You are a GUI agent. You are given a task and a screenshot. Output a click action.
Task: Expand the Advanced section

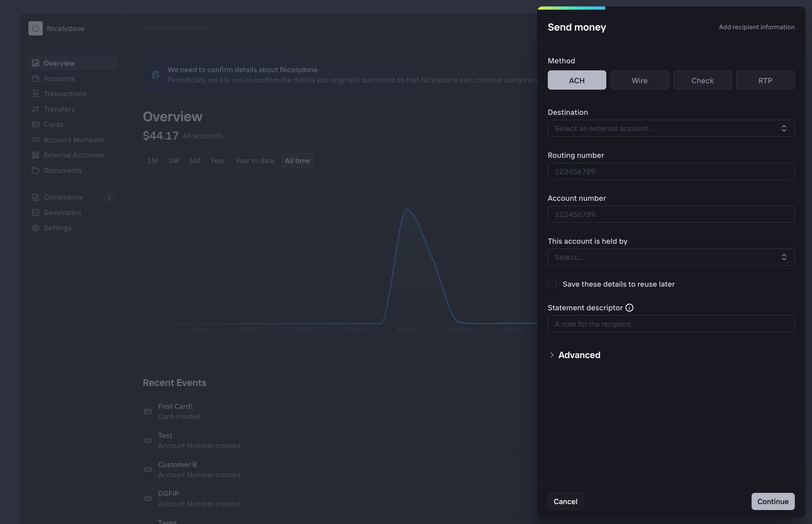coord(574,355)
